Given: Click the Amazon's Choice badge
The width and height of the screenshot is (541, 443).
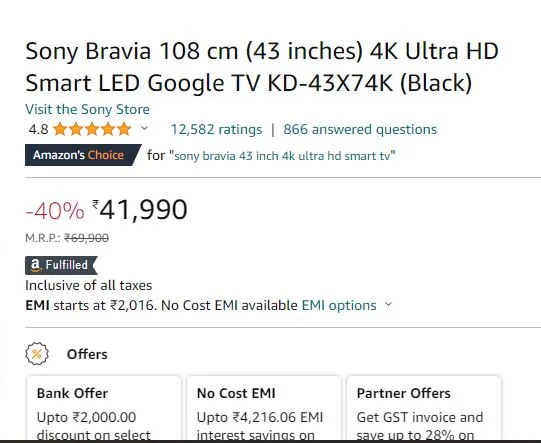Looking at the screenshot, I should pos(83,155).
